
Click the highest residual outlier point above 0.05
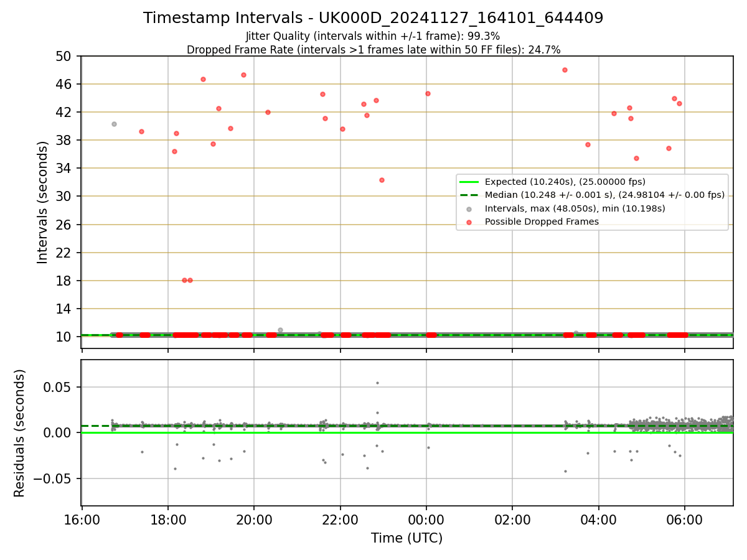click(377, 383)
